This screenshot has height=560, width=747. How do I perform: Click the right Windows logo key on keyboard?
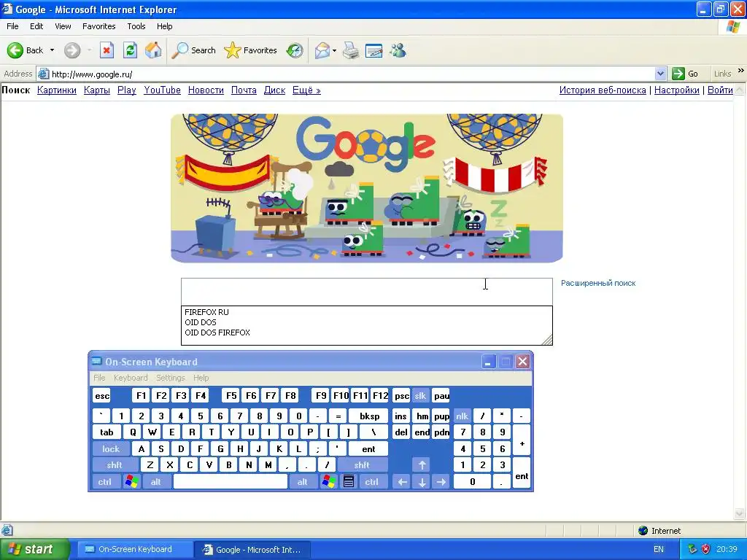[x=328, y=481]
